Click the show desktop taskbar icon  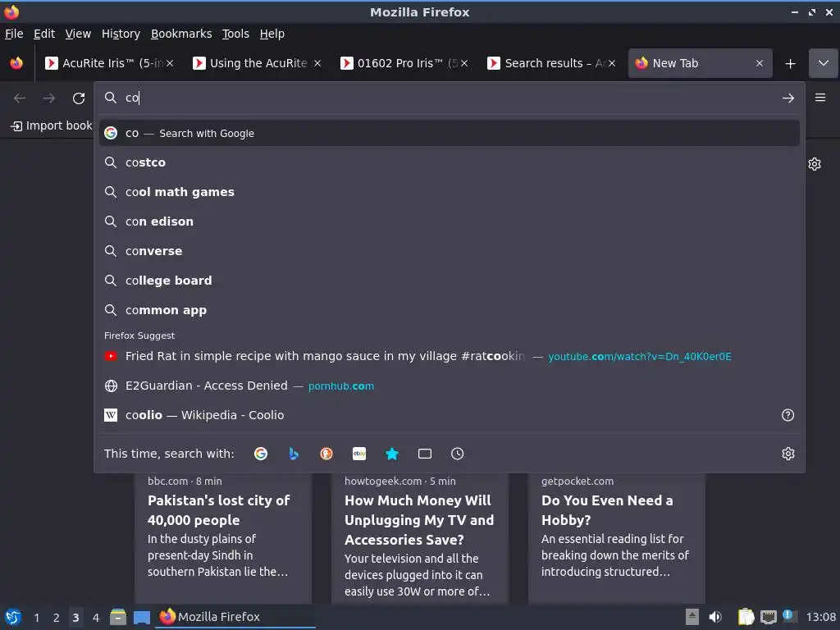coord(142,617)
